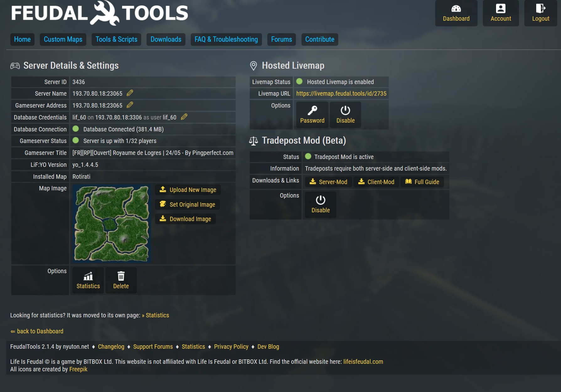Click the Rotirati map image thumbnail

pos(112,224)
